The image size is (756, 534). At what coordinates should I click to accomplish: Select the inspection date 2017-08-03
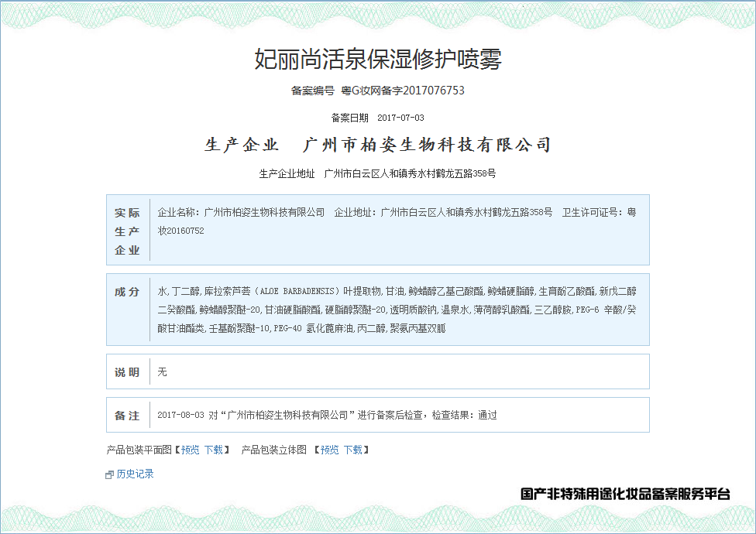pos(180,415)
